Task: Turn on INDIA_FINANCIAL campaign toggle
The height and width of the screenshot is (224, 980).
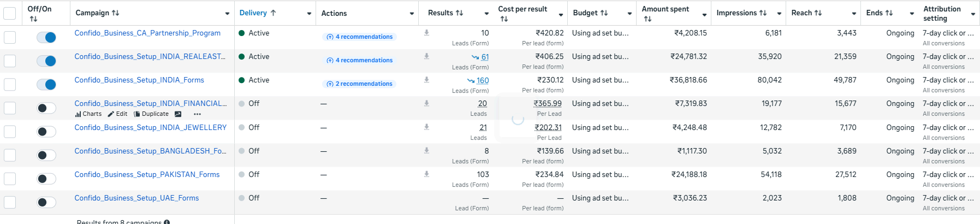Action: tap(46, 108)
